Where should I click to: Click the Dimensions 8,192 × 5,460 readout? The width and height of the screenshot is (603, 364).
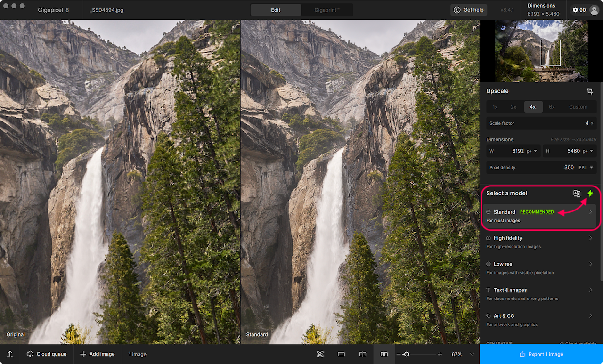pyautogui.click(x=543, y=10)
